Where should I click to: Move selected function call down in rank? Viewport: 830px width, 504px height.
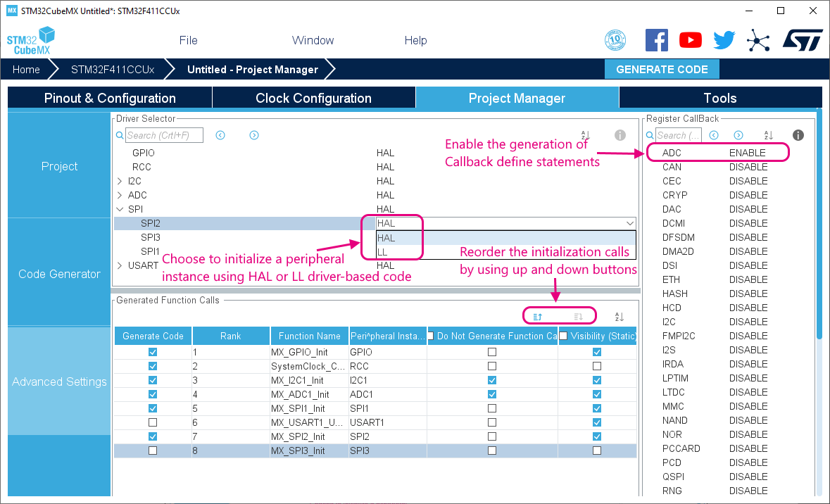click(x=579, y=317)
